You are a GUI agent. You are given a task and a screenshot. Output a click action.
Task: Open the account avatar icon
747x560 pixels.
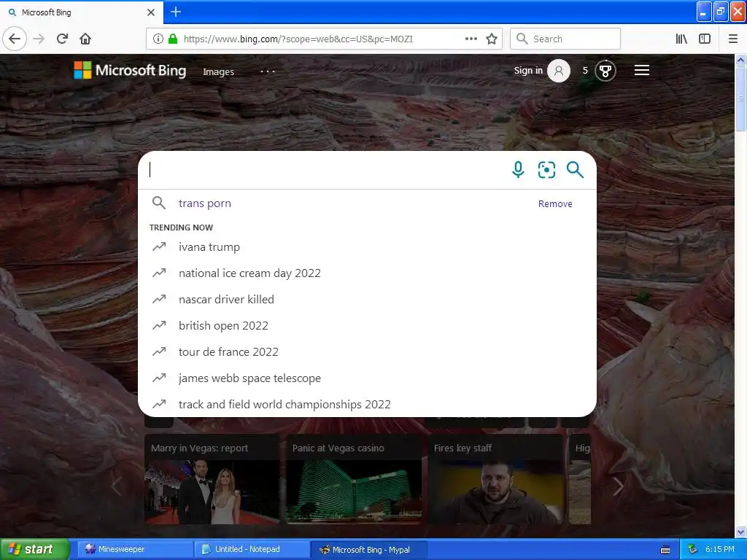pos(558,71)
